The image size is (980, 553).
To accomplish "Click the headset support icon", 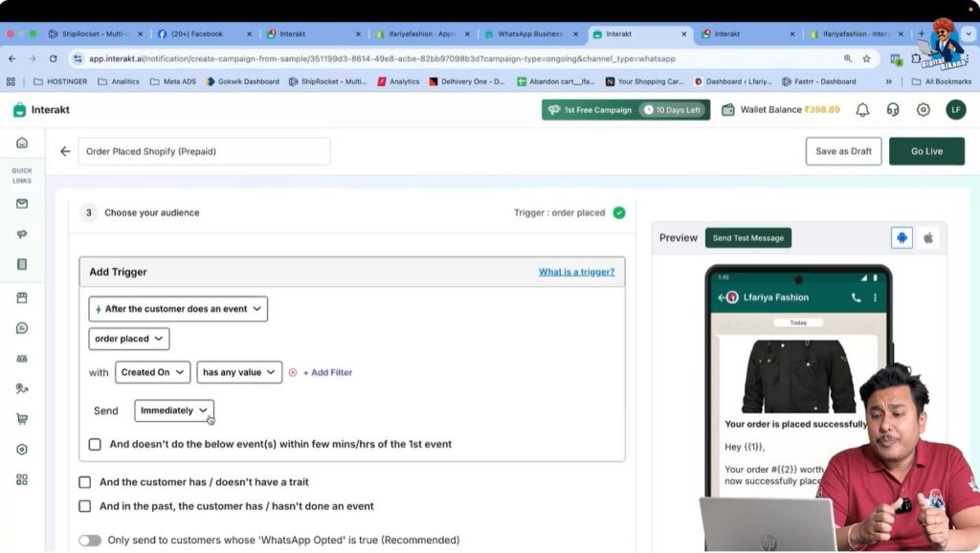I will 892,109.
